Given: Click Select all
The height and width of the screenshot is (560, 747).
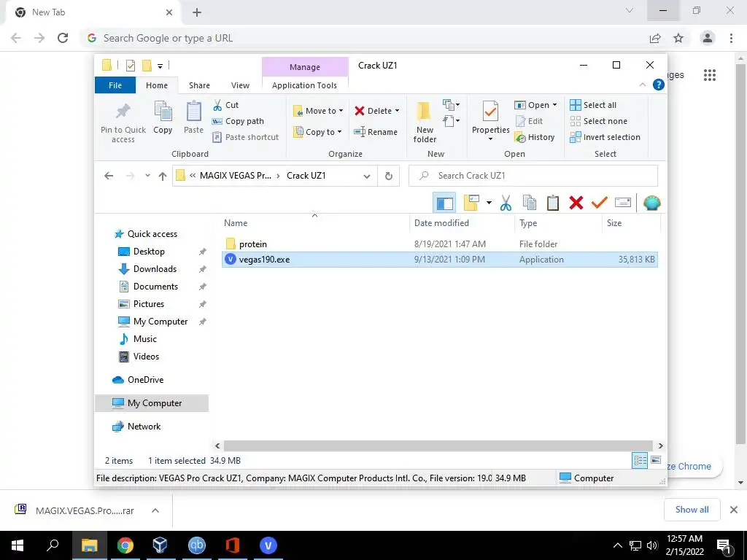Looking at the screenshot, I should tap(593, 105).
